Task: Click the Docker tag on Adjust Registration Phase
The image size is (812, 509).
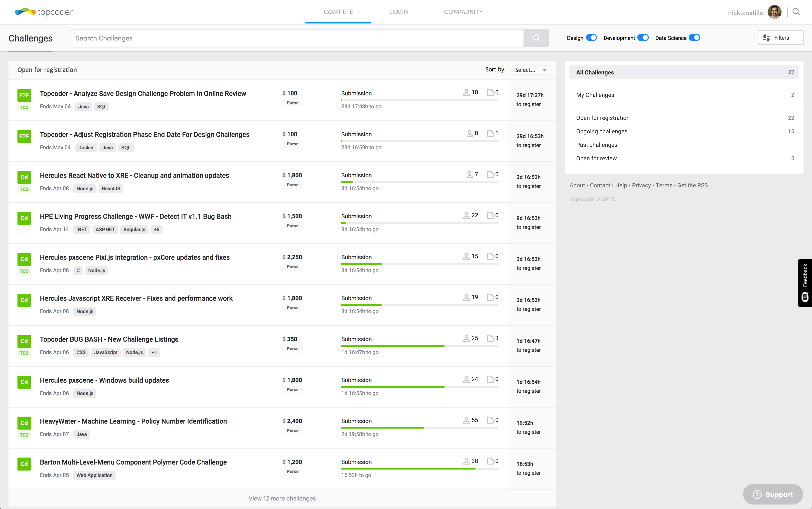Action: click(86, 148)
